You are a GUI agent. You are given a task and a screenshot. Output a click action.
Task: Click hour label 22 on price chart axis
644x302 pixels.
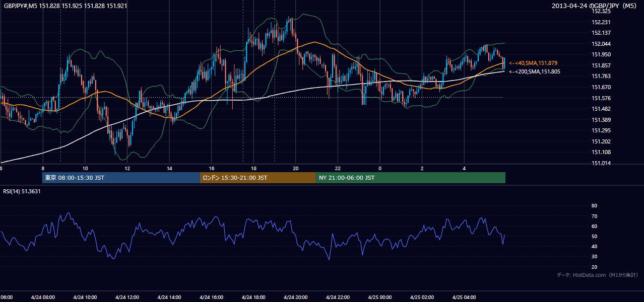[x=338, y=168]
